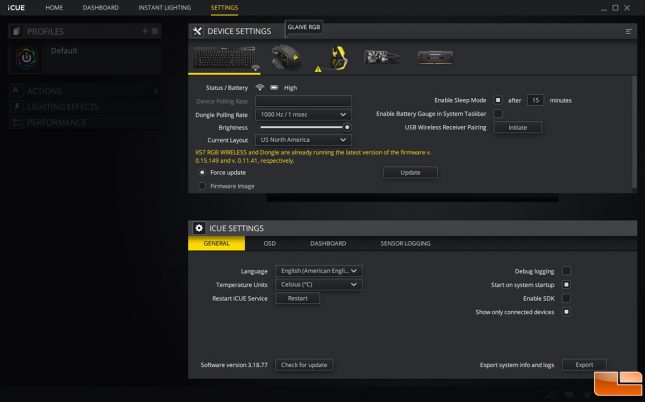Select the liquid cooler device icon
Viewport: 645px width, 402px height.
tap(381, 57)
